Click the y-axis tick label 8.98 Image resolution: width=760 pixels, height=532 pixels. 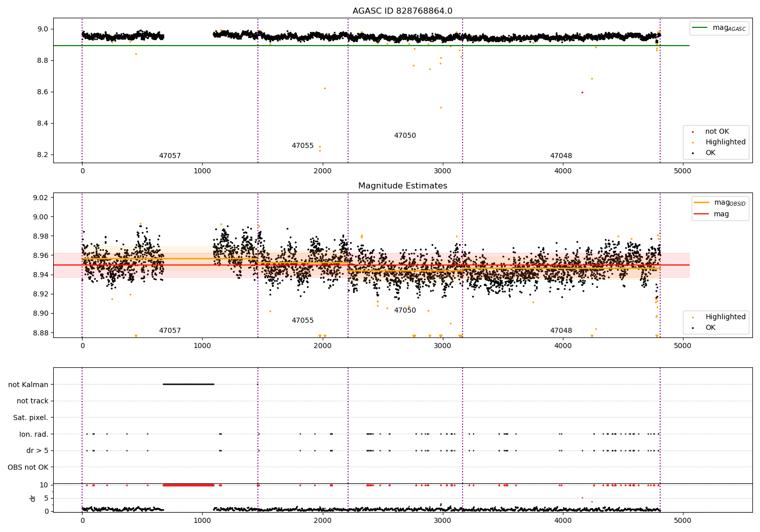(x=40, y=236)
